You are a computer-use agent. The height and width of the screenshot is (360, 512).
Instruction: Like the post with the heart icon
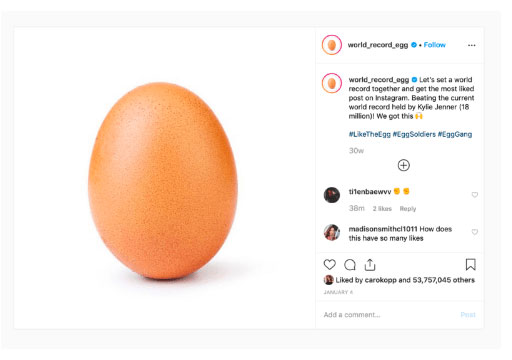pos(329,265)
